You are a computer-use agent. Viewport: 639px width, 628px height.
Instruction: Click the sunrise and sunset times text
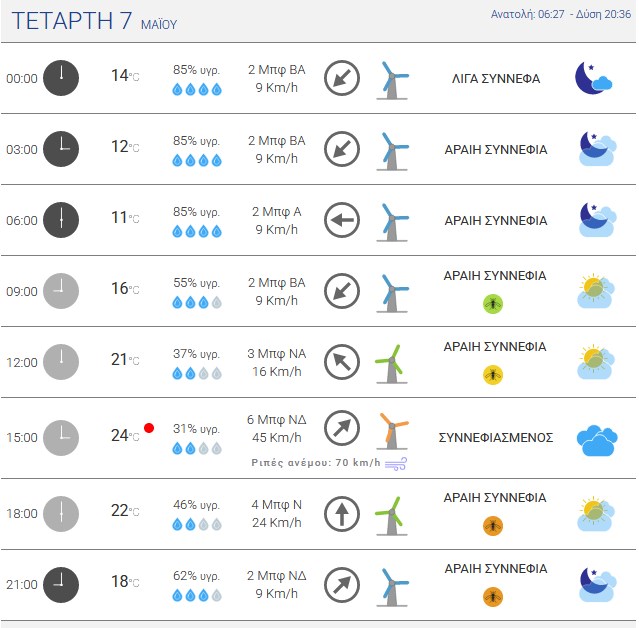click(561, 14)
